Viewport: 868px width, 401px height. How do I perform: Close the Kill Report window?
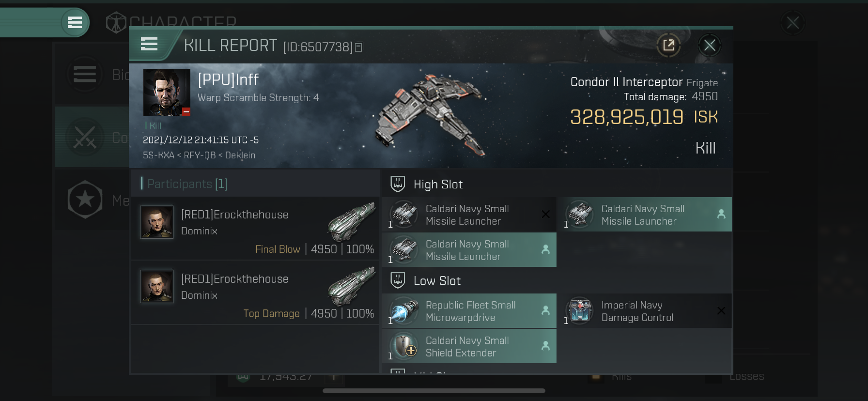pyautogui.click(x=710, y=46)
